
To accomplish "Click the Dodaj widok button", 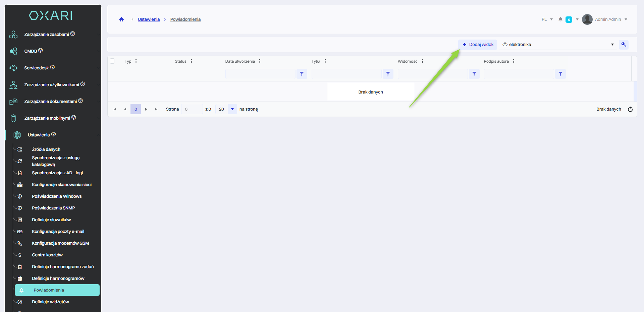I will (x=478, y=45).
